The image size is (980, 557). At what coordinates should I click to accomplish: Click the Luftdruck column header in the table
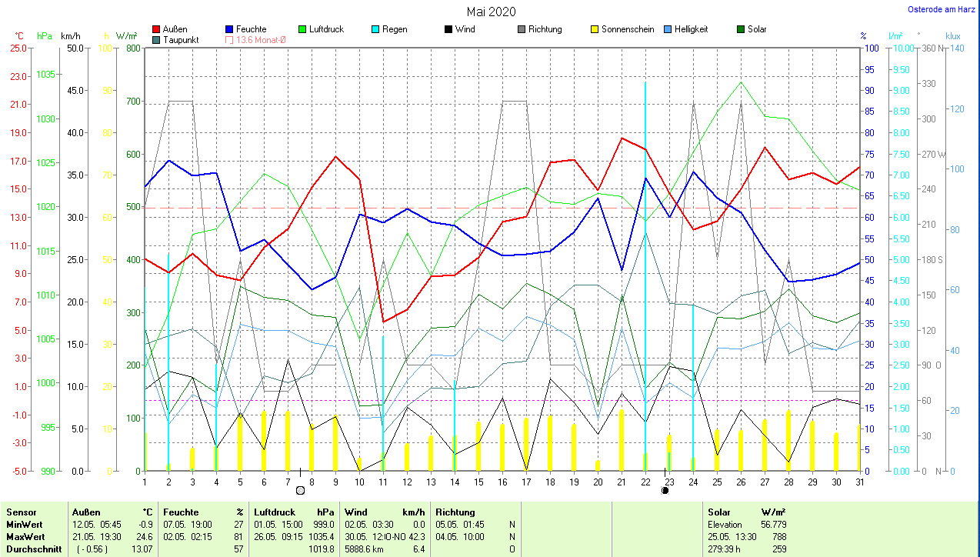[x=275, y=512]
